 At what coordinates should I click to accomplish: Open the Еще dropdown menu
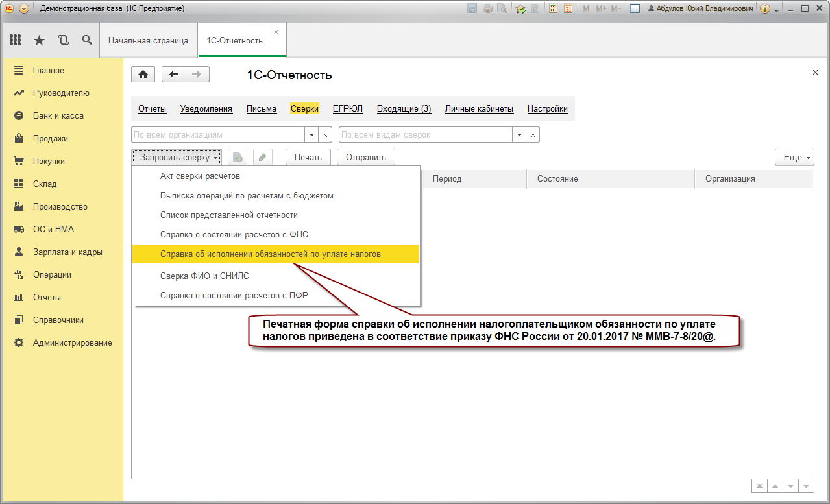794,157
